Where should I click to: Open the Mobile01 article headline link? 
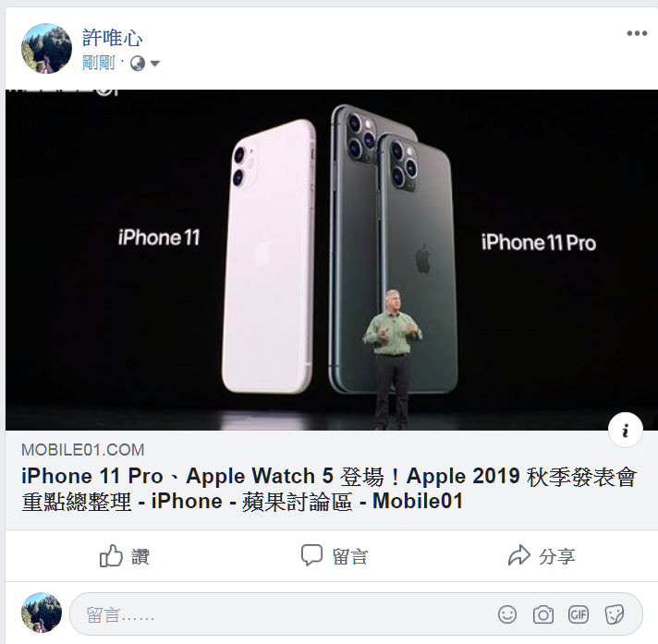[329, 489]
